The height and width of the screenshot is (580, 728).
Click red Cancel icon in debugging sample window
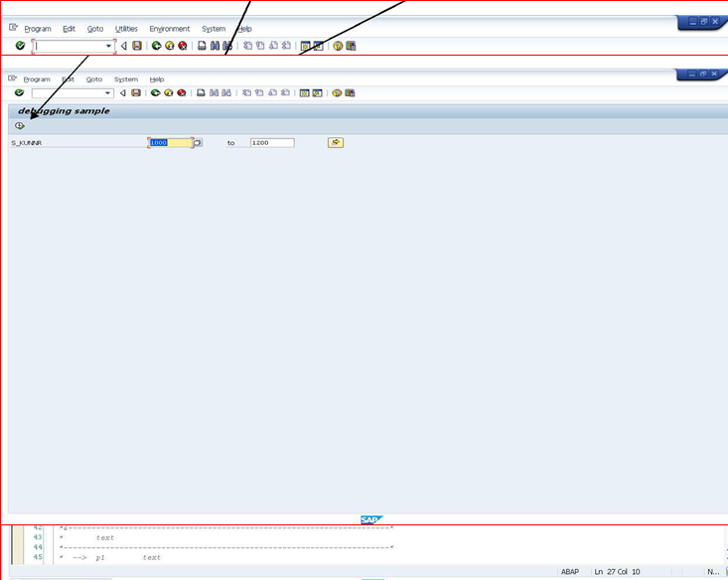click(182, 93)
